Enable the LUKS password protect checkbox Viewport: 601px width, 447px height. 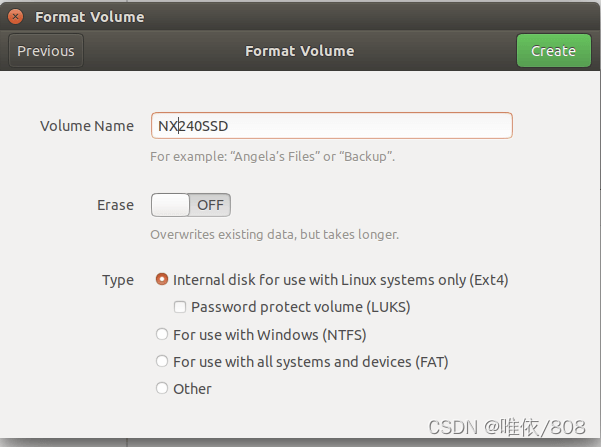180,307
